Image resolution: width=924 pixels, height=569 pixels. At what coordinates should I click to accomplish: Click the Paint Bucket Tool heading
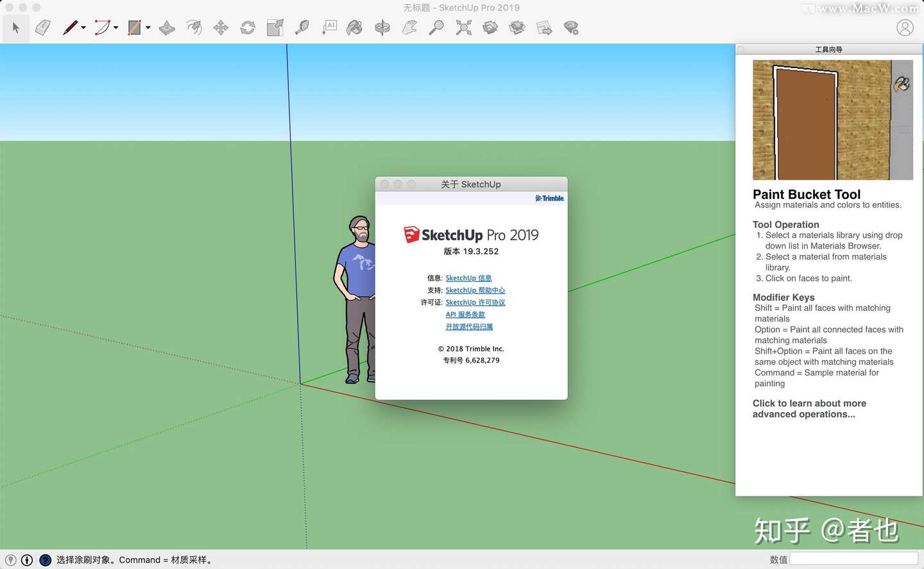(x=807, y=194)
